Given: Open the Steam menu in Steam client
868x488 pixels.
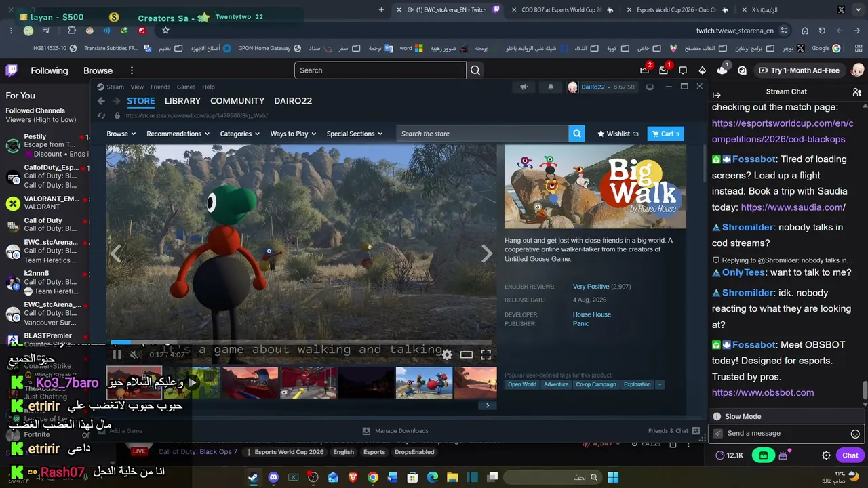Looking at the screenshot, I should (x=115, y=87).
